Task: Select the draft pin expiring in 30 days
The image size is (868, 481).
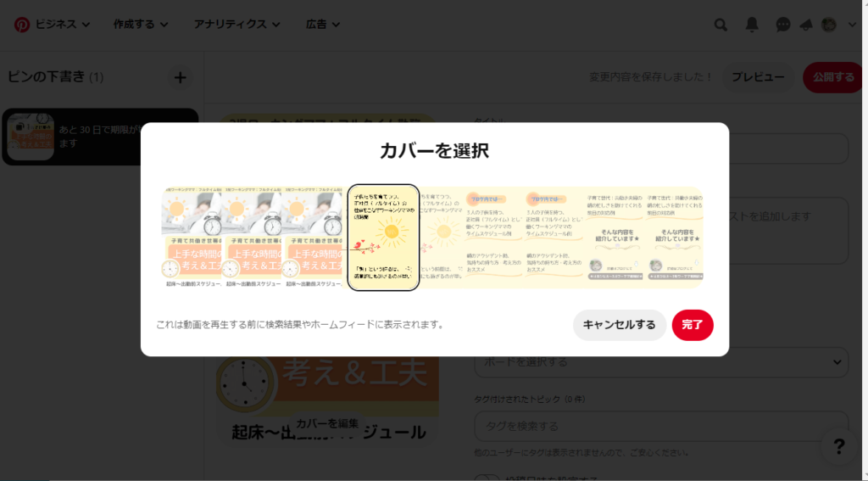Action: 100,137
